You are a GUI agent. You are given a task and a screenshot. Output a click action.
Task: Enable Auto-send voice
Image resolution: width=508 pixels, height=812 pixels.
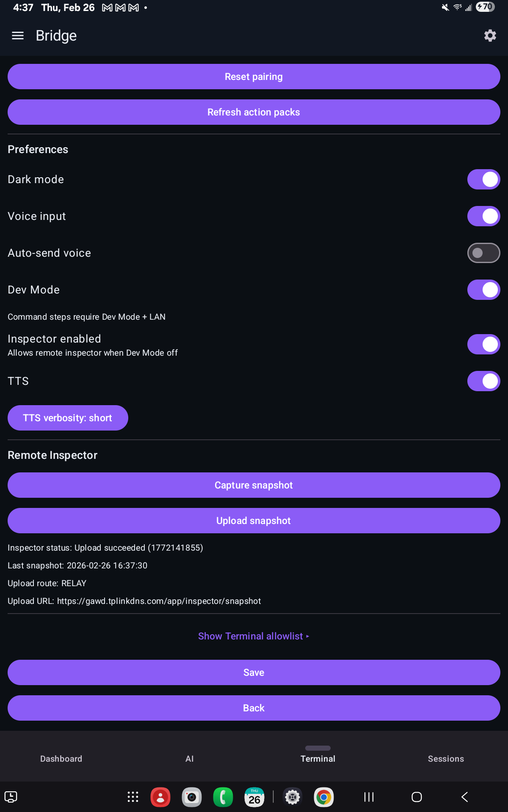click(x=483, y=253)
